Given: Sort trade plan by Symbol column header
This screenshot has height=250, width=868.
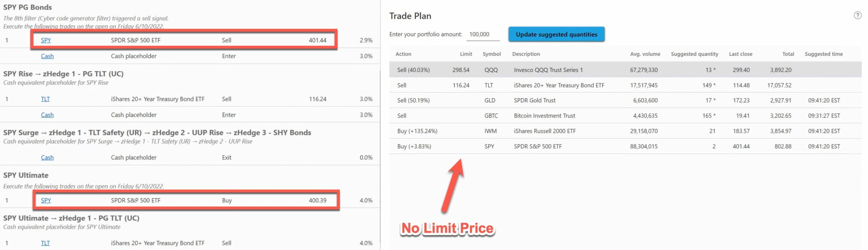Looking at the screenshot, I should pyautogui.click(x=491, y=54).
